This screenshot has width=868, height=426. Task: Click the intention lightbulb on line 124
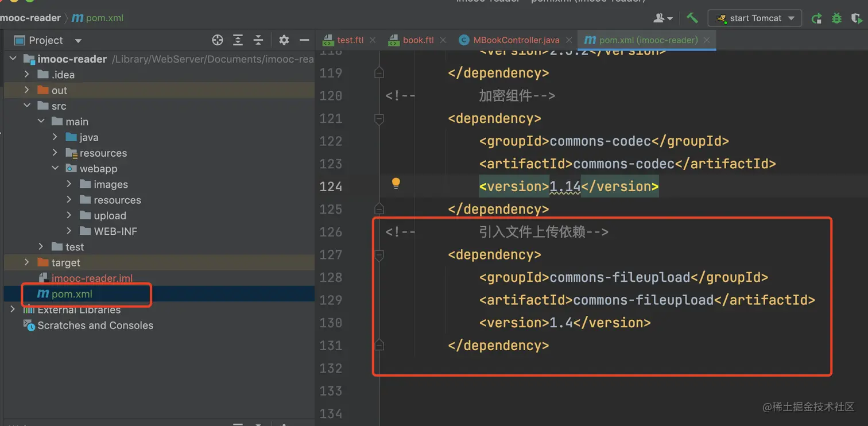pyautogui.click(x=396, y=183)
